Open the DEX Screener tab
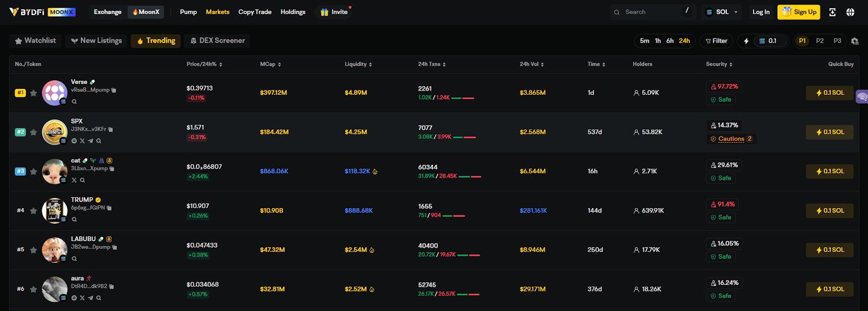This screenshot has height=311, width=868. 218,41
